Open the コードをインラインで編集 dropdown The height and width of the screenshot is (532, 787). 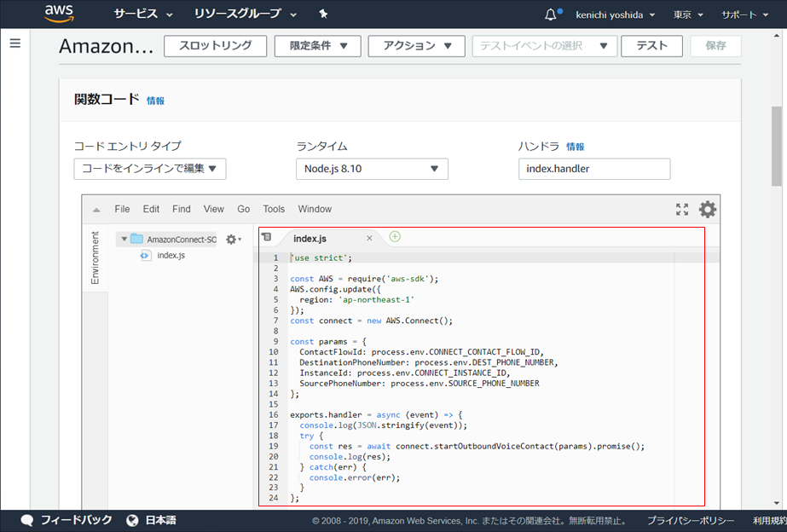149,169
